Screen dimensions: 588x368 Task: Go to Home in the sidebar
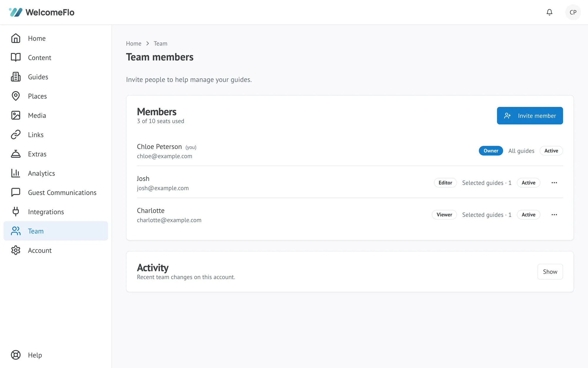pyautogui.click(x=56, y=38)
